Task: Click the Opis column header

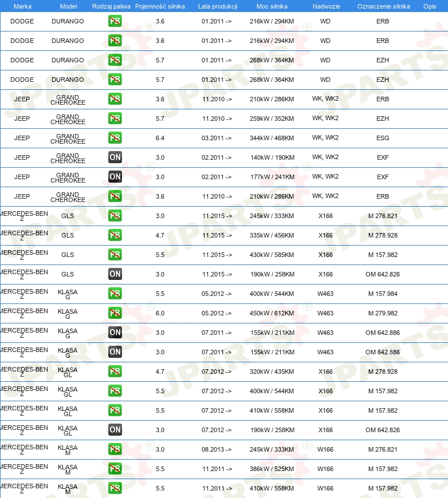Action: click(x=430, y=6)
